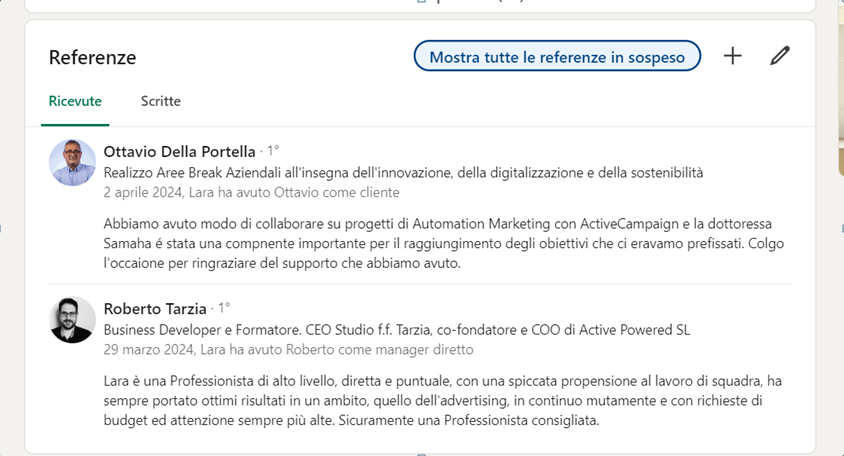Image resolution: width=844 pixels, height=456 pixels.
Task: Click Ottavio's headline about Aree Break Aziendali
Action: [403, 172]
